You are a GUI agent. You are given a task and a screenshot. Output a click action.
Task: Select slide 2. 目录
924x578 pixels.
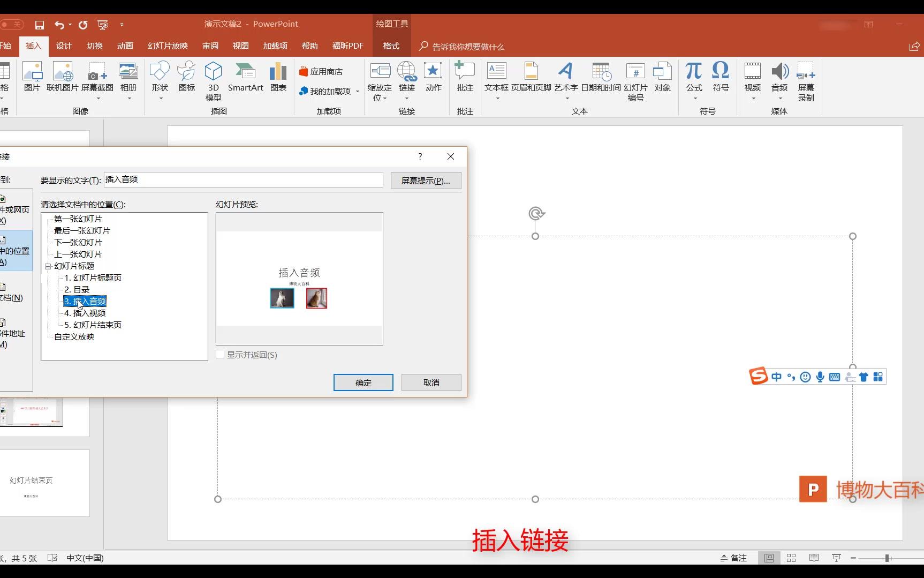77,290
